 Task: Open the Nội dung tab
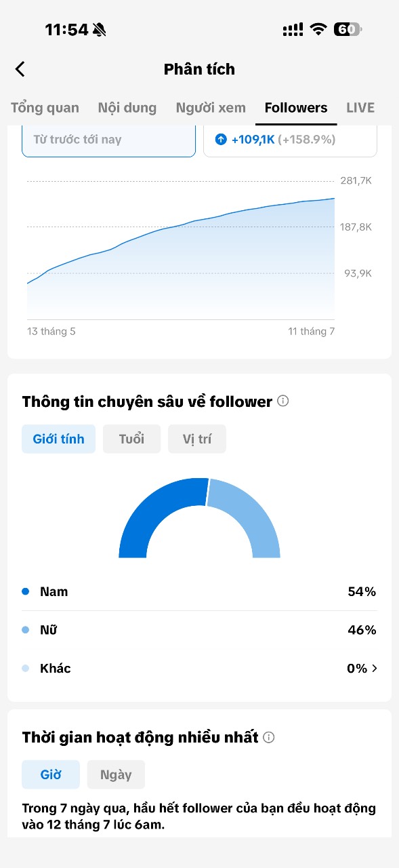[127, 108]
